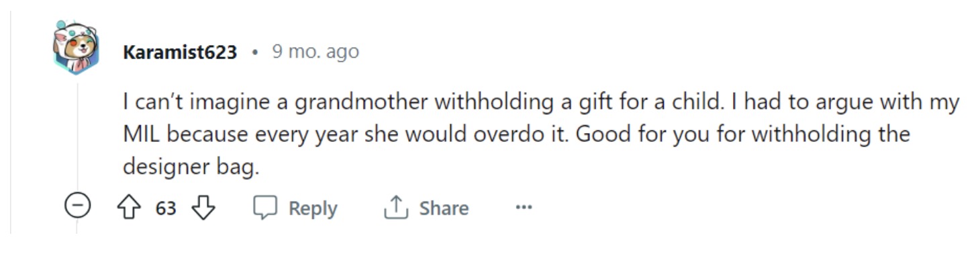This screenshot has width=980, height=258.
Task: Click the speech bubble Reply icon
Action: (x=264, y=208)
